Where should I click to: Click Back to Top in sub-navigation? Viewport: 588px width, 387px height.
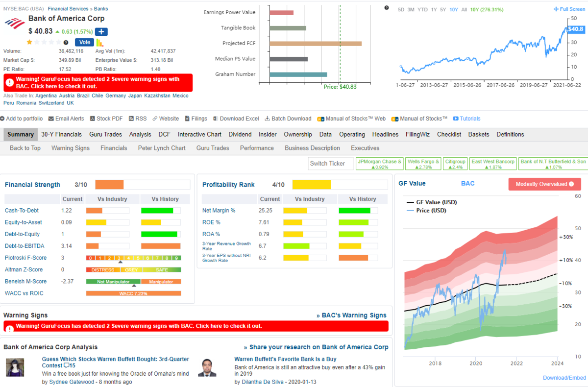tap(25, 148)
